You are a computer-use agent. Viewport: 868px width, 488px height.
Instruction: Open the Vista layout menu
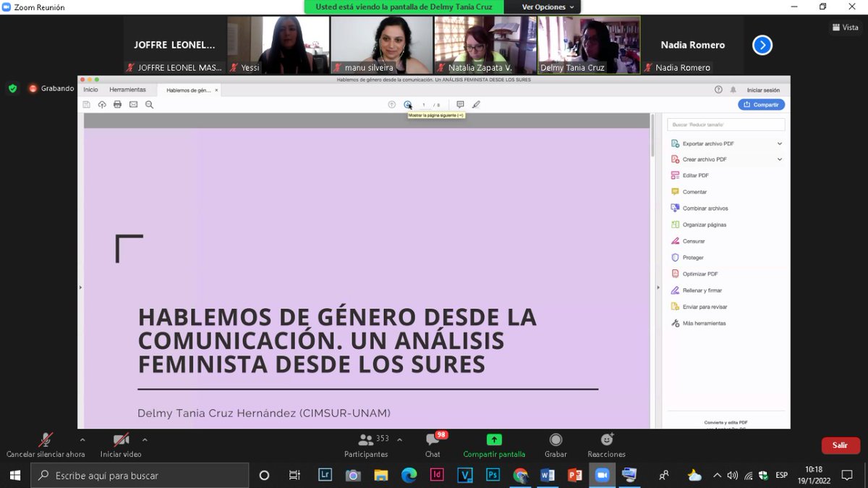[x=846, y=27]
